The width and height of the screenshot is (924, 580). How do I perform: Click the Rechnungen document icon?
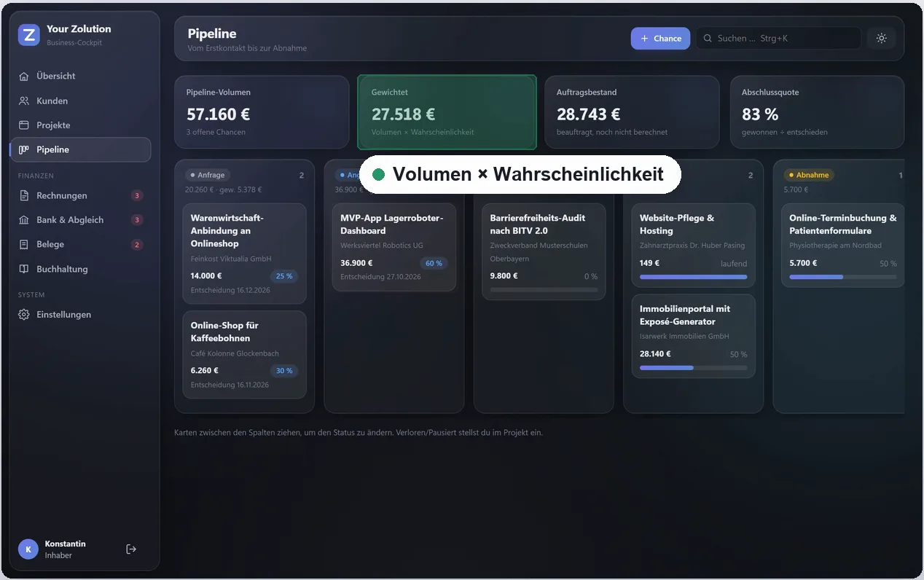tap(24, 195)
